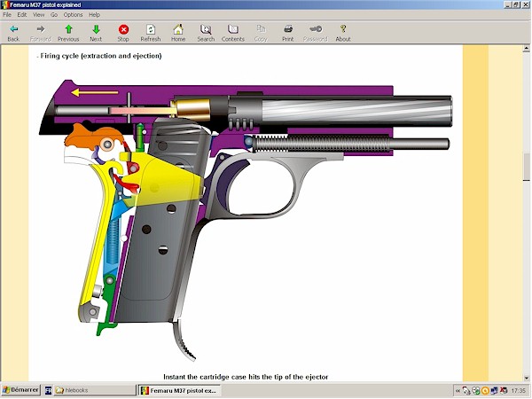This screenshot has height=399, width=532.
Task: Click the rifled barrel in the diagram
Action: click(356, 113)
